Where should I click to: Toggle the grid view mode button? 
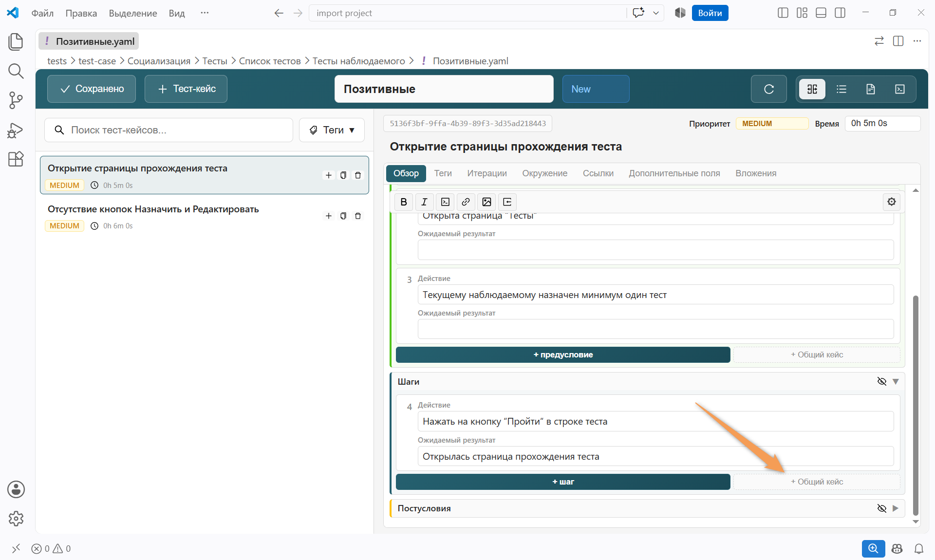812,89
